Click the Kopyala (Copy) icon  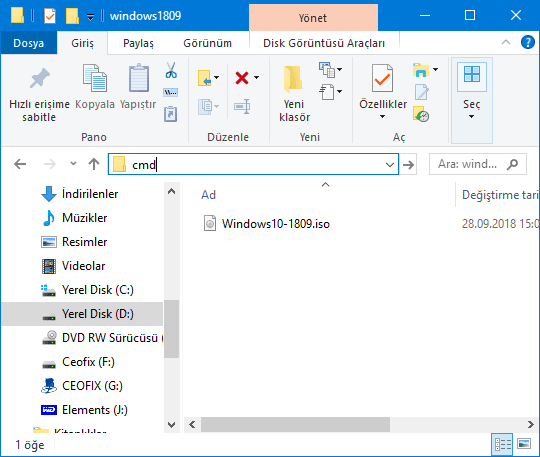pyautogui.click(x=95, y=78)
